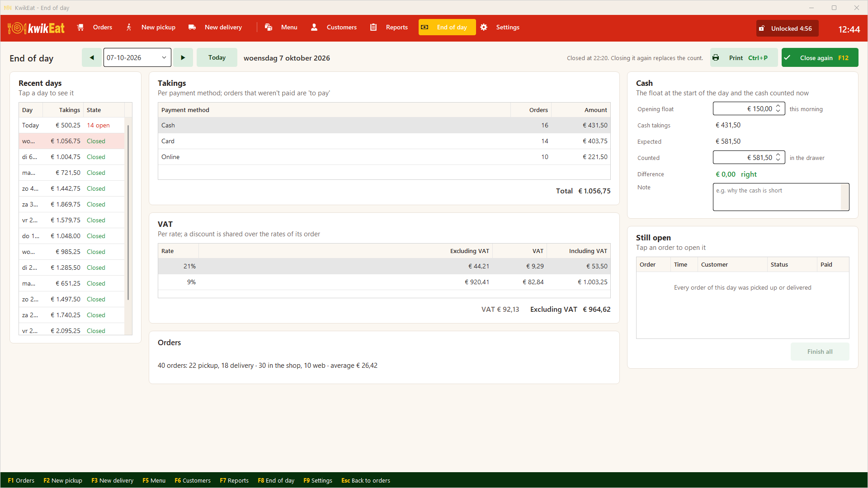Viewport: 868px width, 488px height.
Task: Click the printer icon
Action: click(x=716, y=58)
